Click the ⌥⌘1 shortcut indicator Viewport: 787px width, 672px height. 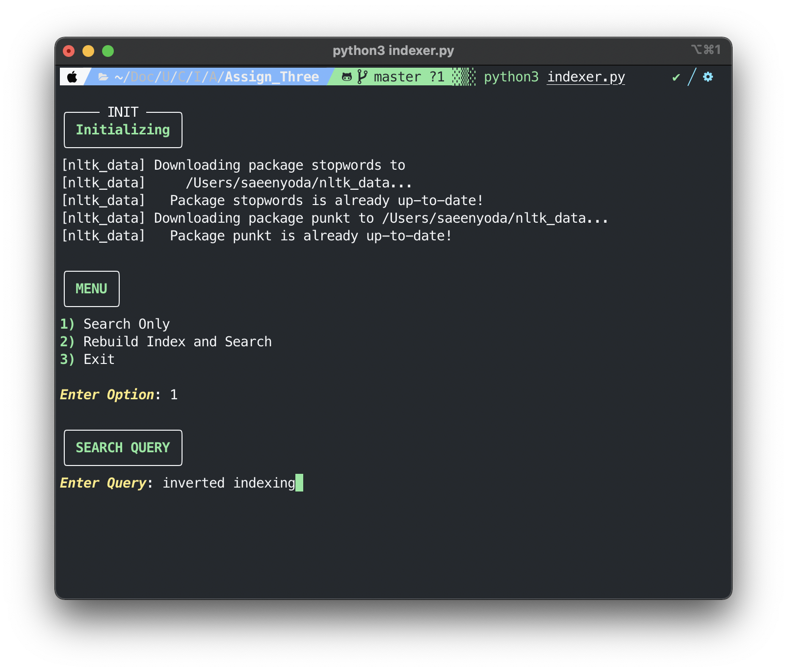706,50
